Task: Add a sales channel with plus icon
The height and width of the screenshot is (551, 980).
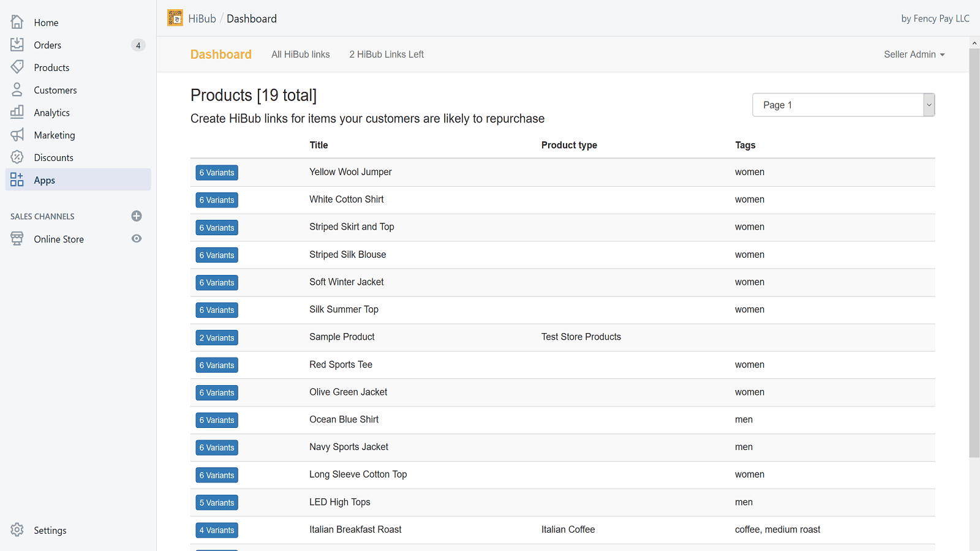Action: [137, 216]
